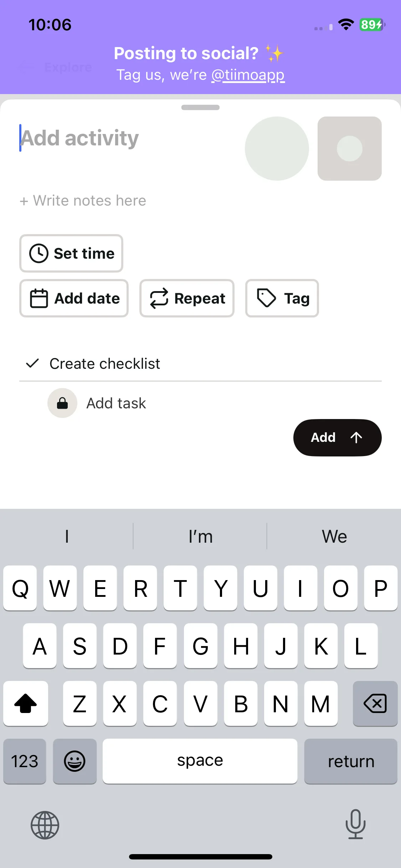The width and height of the screenshot is (401, 868).
Task: Open the @tiimoapp link
Action: click(x=248, y=75)
